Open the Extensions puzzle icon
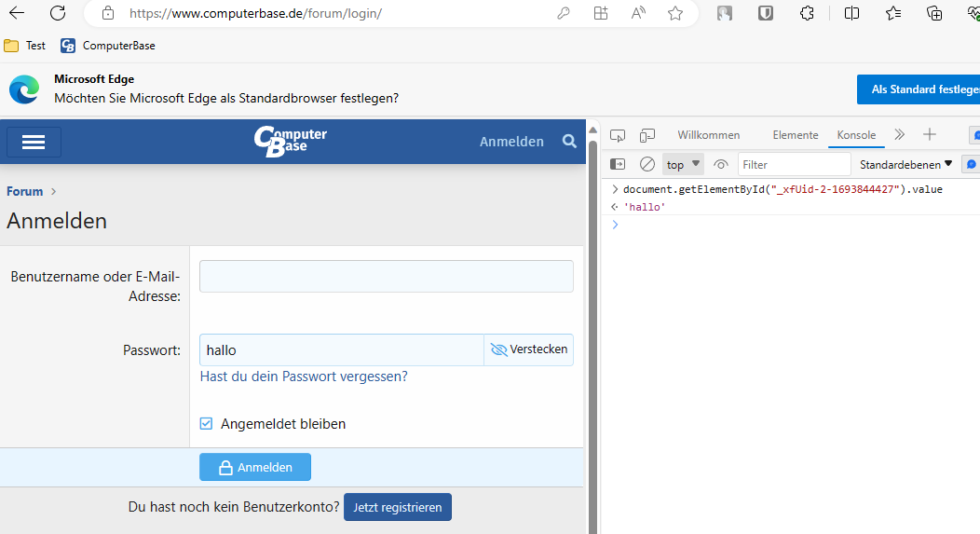The width and height of the screenshot is (980, 534). coord(807,13)
